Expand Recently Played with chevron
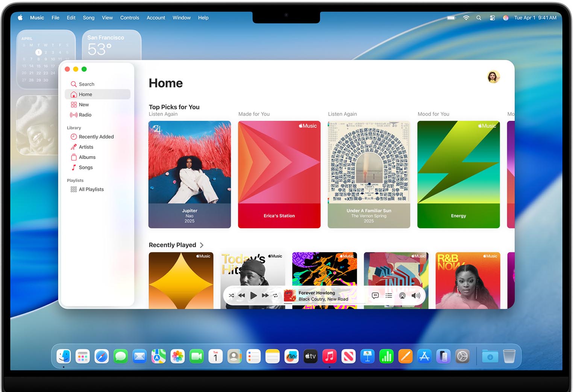The height and width of the screenshot is (392, 573). [202, 245]
